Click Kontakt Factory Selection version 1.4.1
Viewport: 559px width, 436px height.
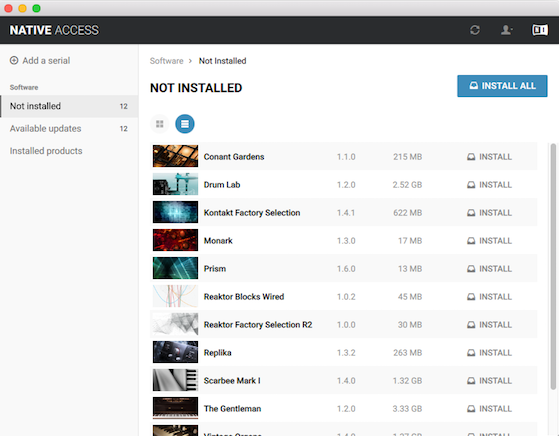[x=346, y=213]
